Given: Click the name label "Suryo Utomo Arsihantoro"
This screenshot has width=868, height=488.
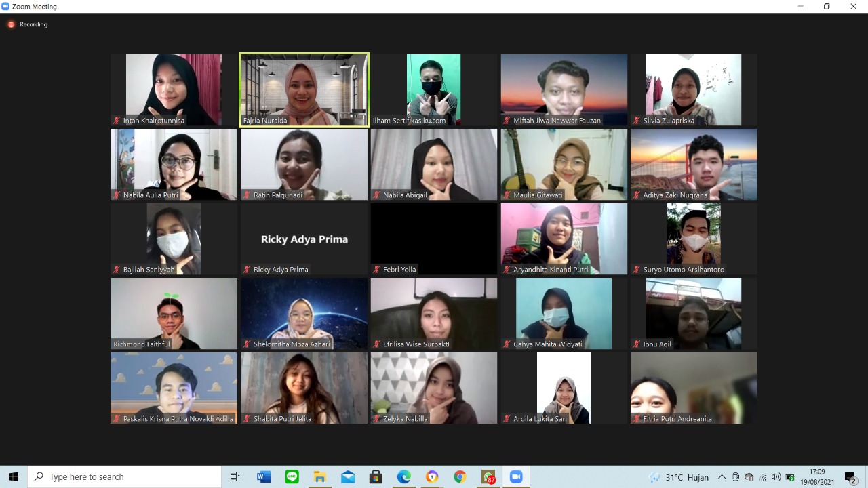Looking at the screenshot, I should click(684, 270).
